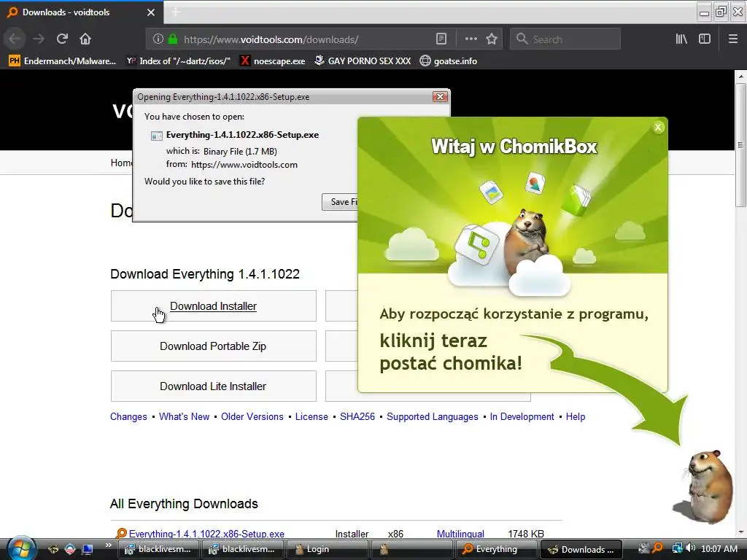The height and width of the screenshot is (560, 747).
Task: Open the Older Versions link
Action: pos(252,416)
